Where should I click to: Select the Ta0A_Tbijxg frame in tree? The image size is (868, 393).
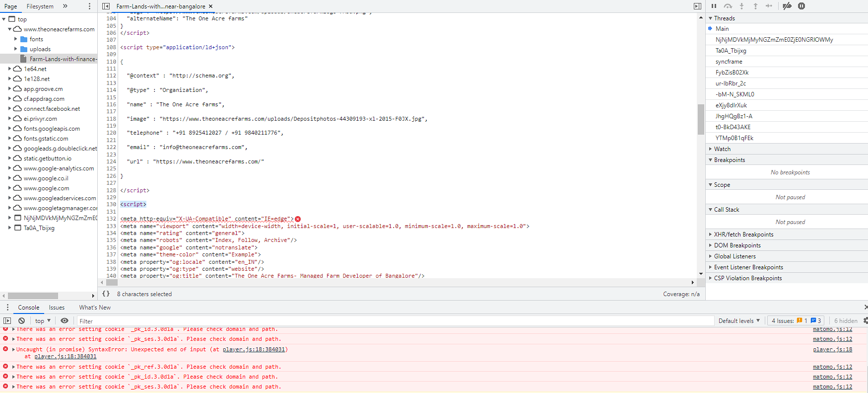click(39, 228)
